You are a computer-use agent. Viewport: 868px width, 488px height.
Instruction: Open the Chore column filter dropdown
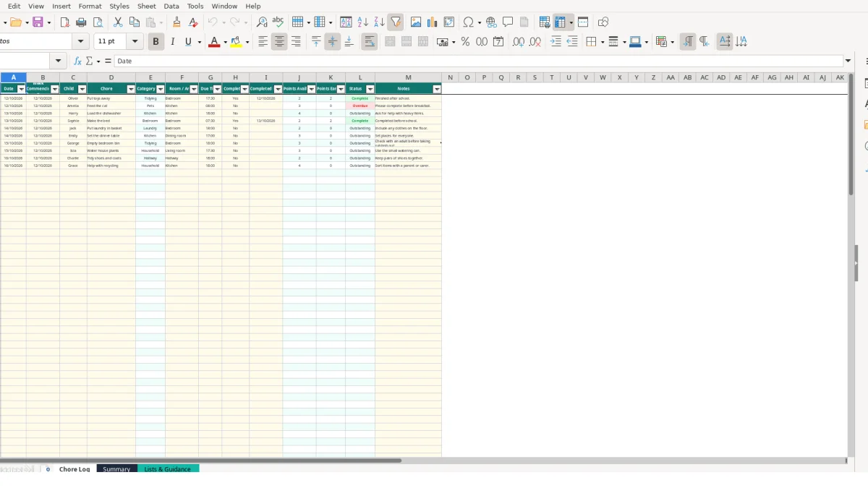click(x=131, y=89)
